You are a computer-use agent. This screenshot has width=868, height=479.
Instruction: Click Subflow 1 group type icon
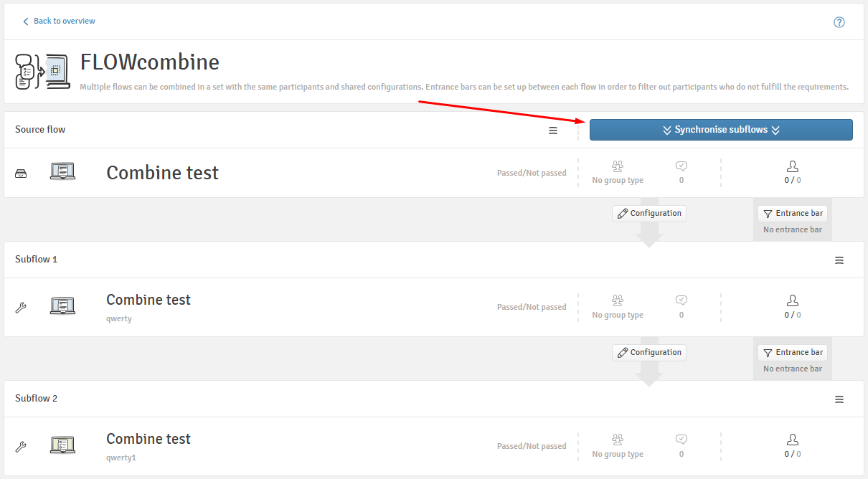[618, 300]
